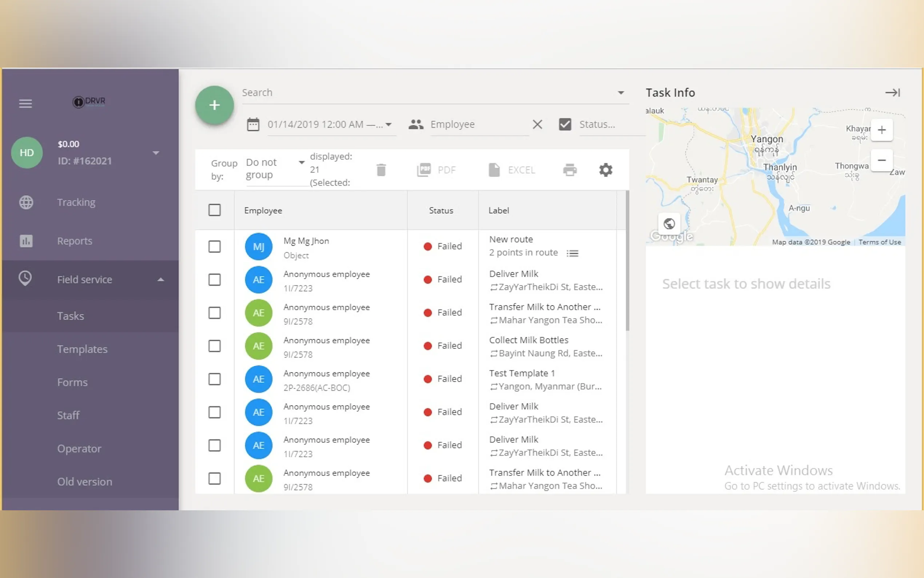Open route points list icon for New route
Viewport: 924px width, 578px height.
(x=572, y=253)
